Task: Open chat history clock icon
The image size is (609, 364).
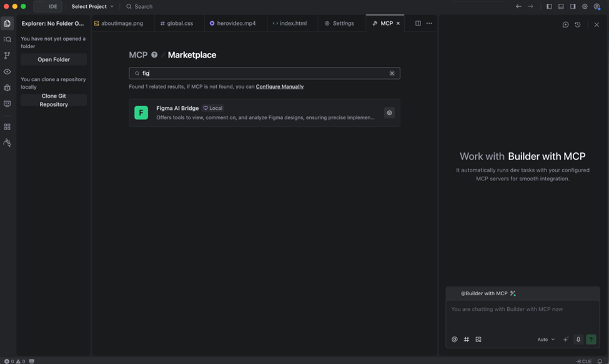Action: [x=578, y=24]
